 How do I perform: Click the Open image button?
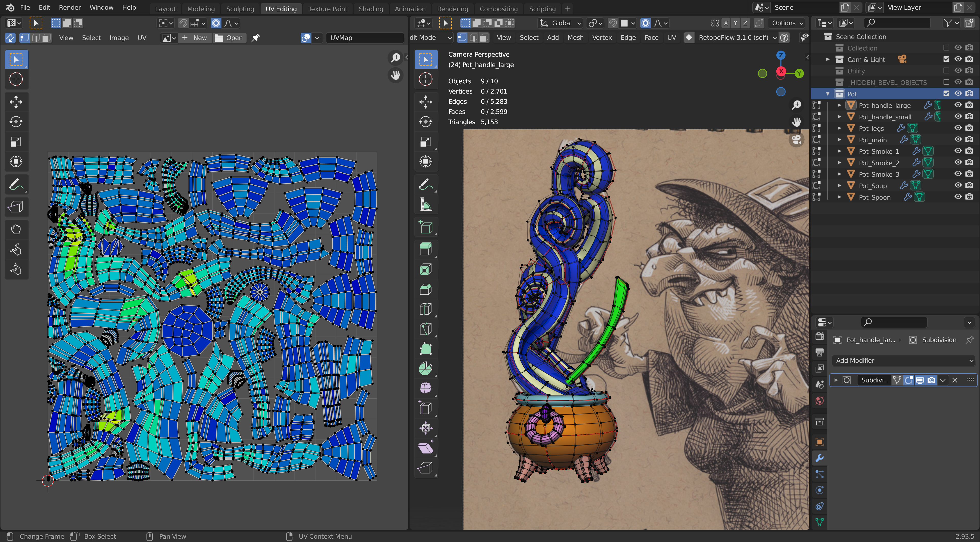229,38
